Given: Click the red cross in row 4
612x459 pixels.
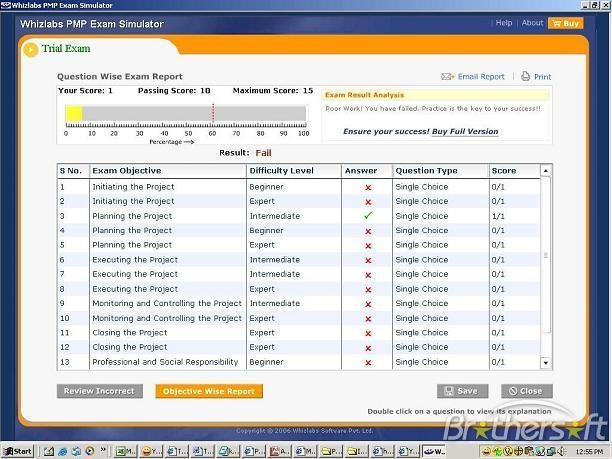Looking at the screenshot, I should 368,231.
